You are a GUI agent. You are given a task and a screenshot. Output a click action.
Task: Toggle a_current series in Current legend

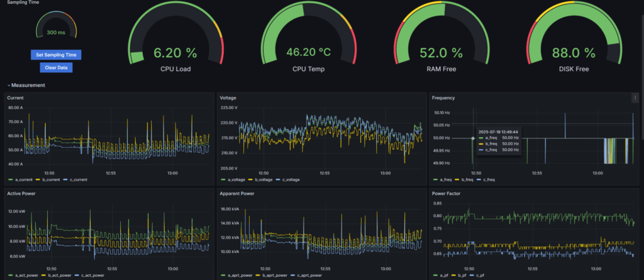pos(23,179)
